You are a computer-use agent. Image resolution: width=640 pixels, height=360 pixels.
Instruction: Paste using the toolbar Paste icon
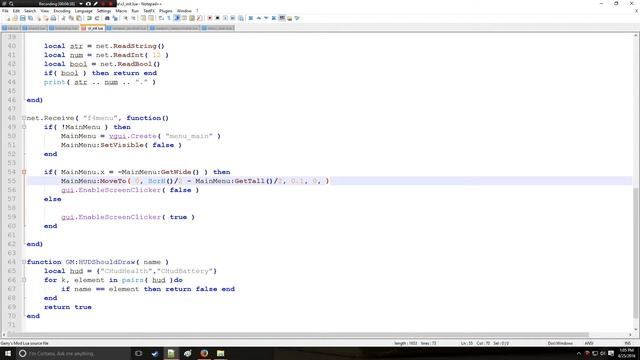tap(79, 18)
